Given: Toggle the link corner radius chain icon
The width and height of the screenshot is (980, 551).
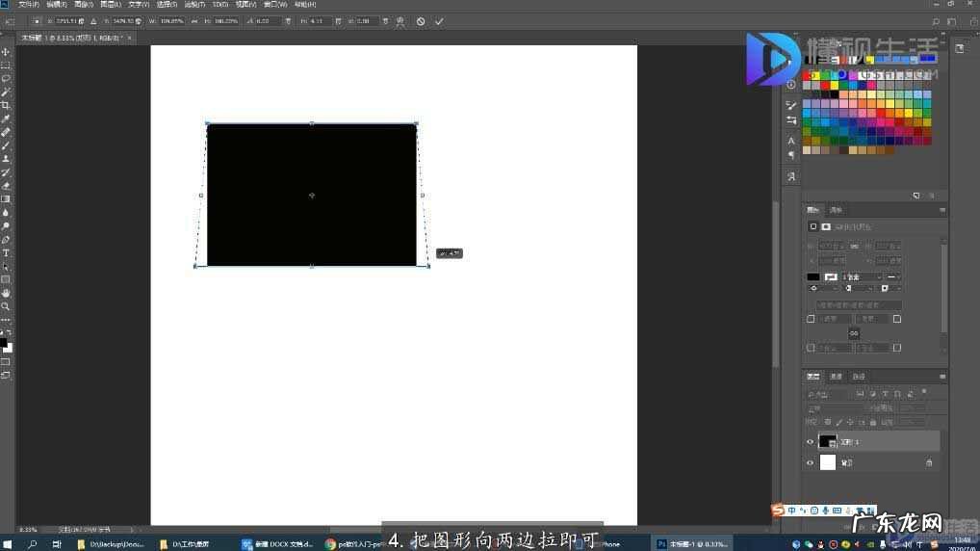Looking at the screenshot, I should pyautogui.click(x=853, y=333).
